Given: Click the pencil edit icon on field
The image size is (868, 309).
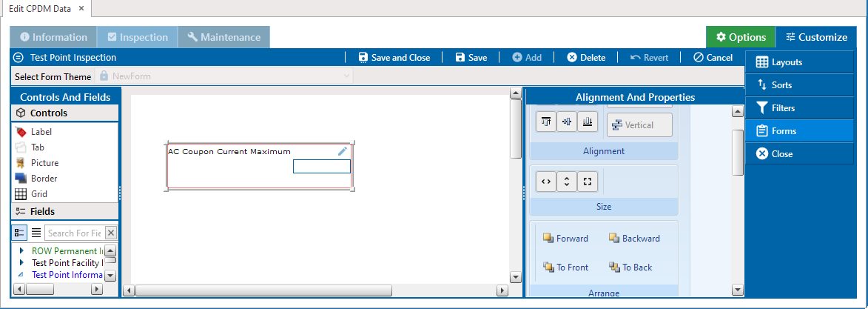Looking at the screenshot, I should click(343, 151).
